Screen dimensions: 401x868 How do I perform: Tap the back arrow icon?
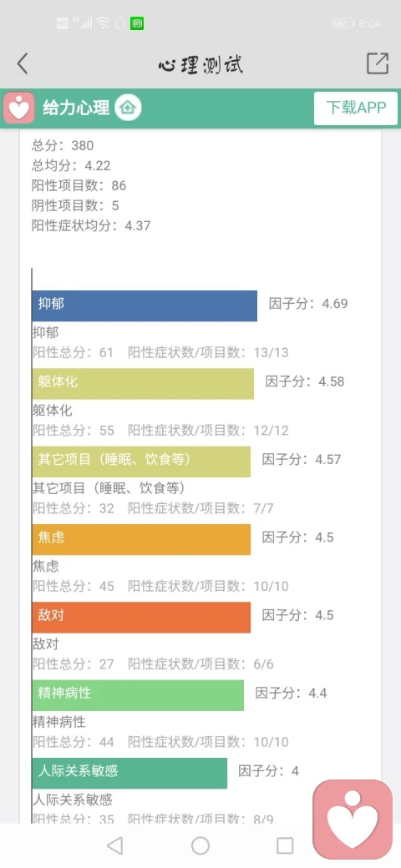[23, 64]
